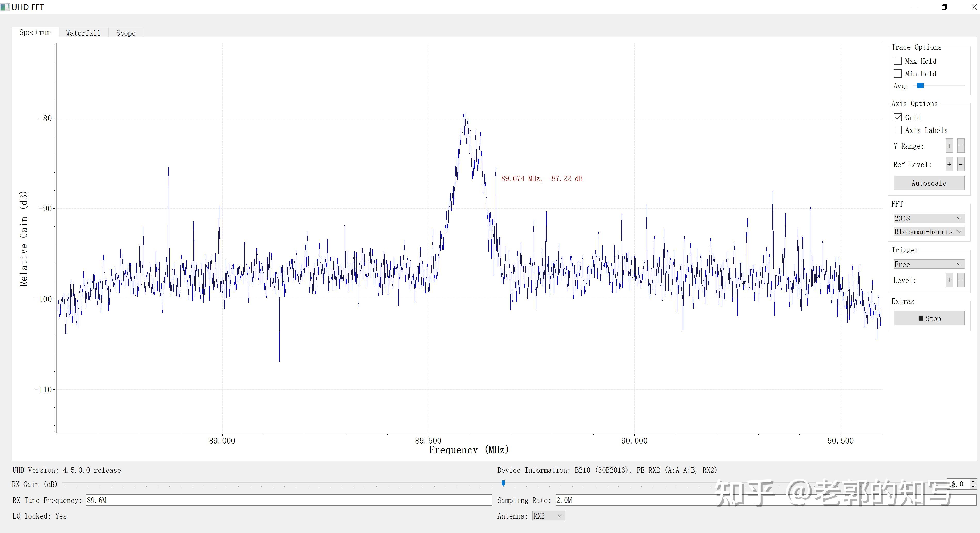The height and width of the screenshot is (533, 980).
Task: Uncheck the Grid checkbox
Action: (x=897, y=118)
